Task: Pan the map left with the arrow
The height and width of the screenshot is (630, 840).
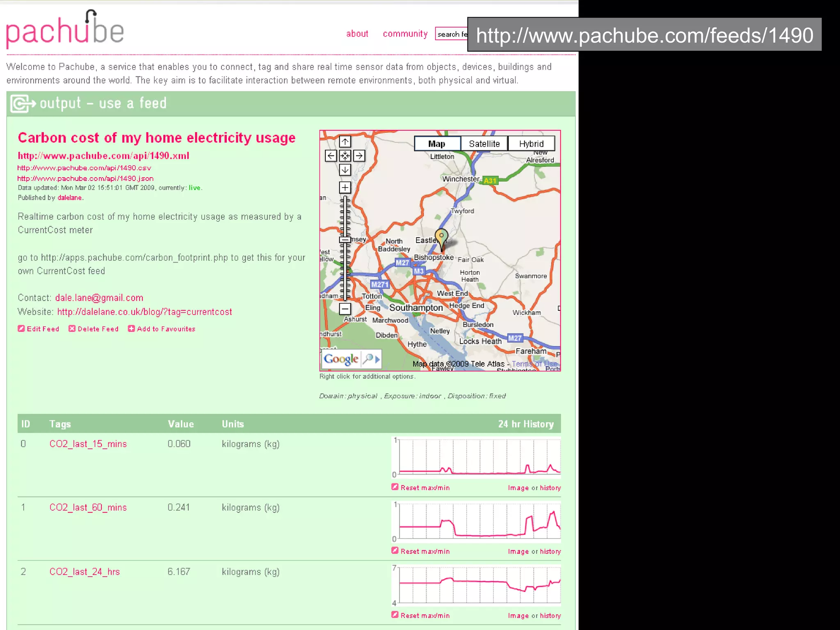Action: tap(331, 156)
